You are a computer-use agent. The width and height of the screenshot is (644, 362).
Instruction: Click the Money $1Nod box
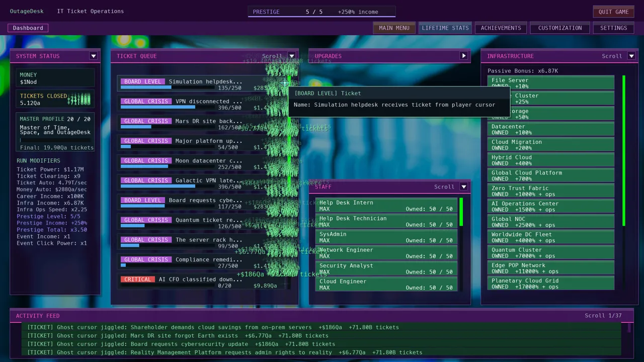[55, 78]
